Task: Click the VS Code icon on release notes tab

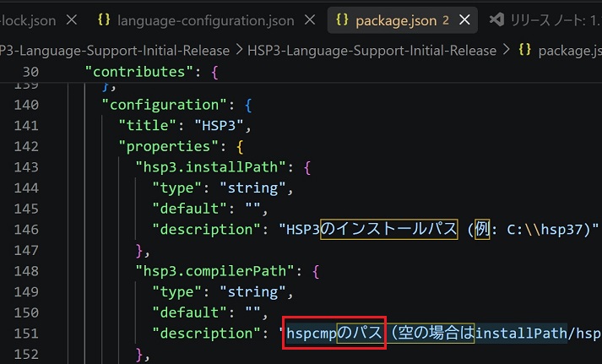Action: (496, 19)
